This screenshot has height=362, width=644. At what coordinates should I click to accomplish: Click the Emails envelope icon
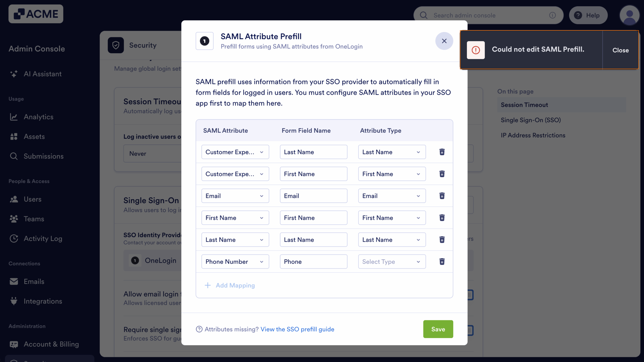(14, 281)
